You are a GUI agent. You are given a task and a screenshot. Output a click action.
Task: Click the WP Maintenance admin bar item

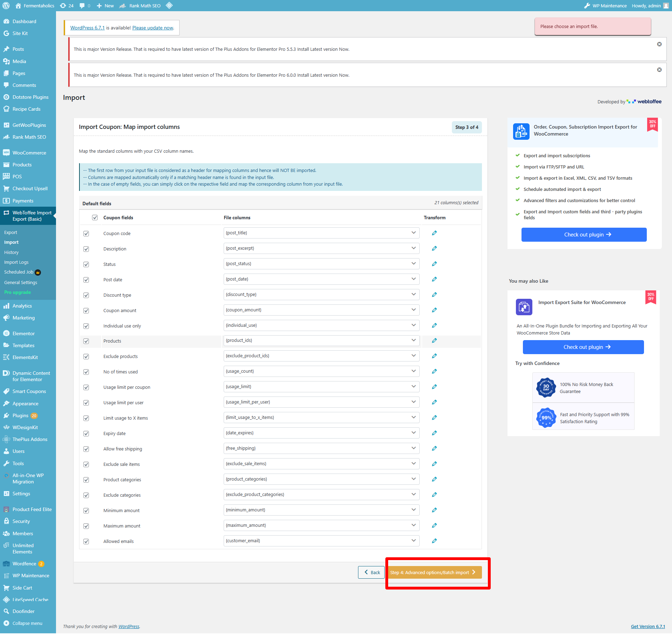[x=605, y=6]
